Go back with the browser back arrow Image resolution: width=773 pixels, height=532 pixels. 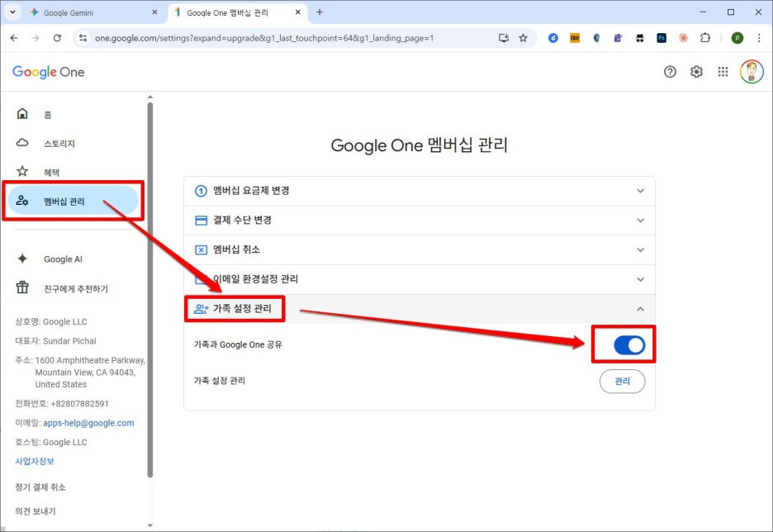tap(14, 38)
